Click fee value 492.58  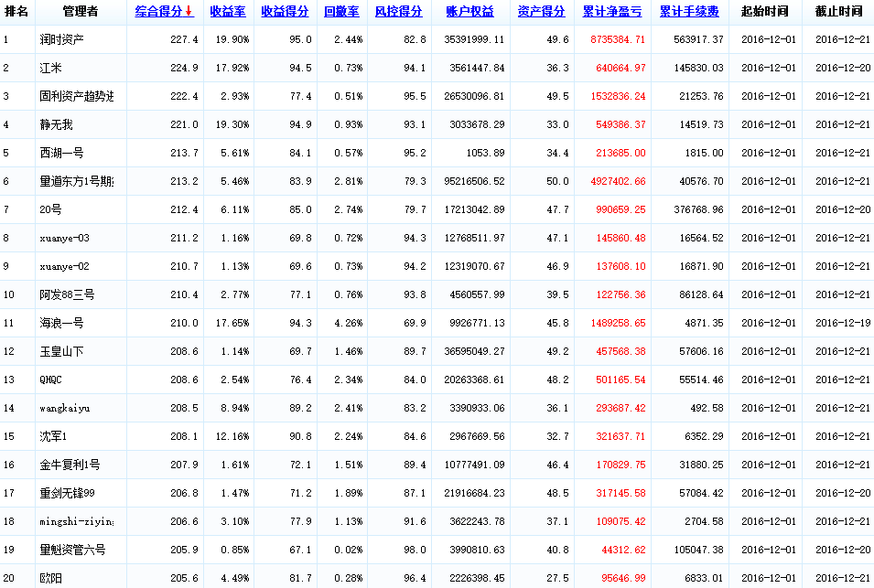(707, 408)
